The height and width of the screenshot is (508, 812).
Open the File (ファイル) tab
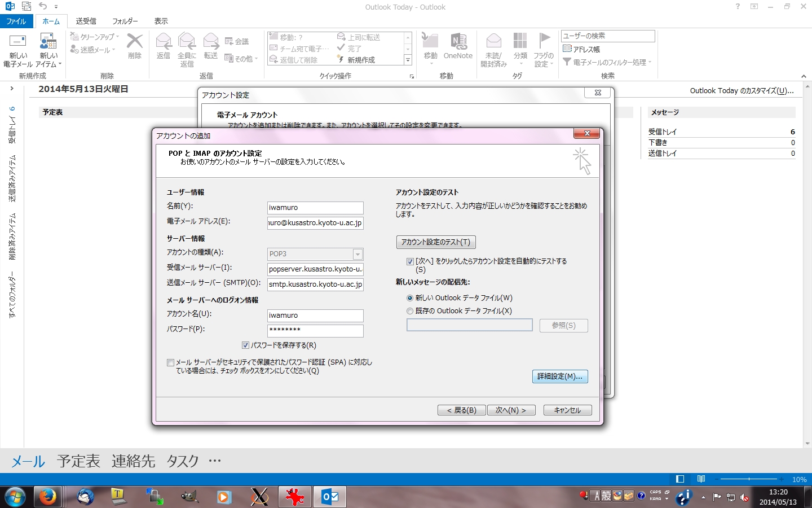click(x=16, y=21)
